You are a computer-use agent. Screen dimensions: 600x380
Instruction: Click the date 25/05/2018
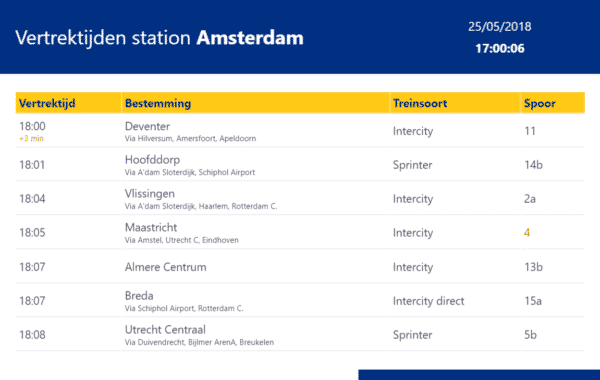click(499, 26)
